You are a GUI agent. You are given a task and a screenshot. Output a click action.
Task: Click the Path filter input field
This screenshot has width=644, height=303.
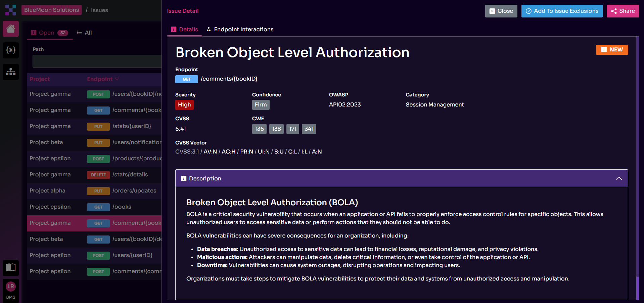tap(97, 61)
